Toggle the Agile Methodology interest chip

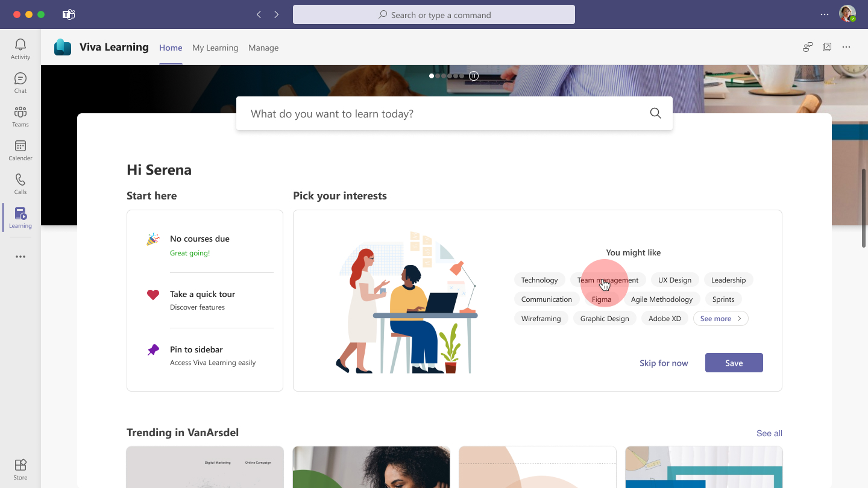pyautogui.click(x=662, y=299)
